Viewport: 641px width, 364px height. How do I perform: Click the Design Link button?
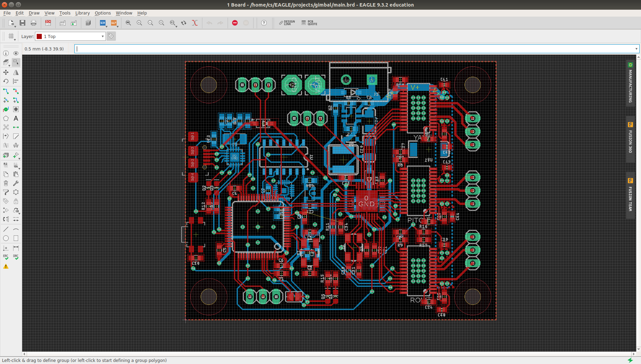point(287,23)
